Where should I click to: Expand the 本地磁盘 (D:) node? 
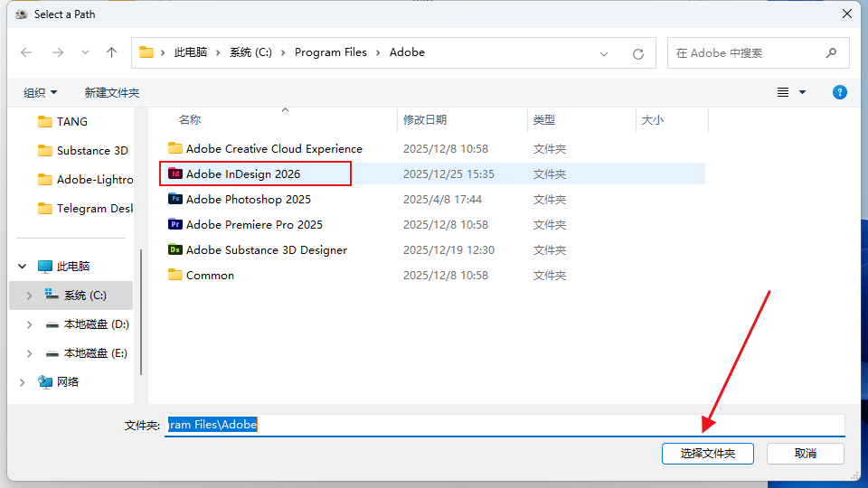(29, 324)
